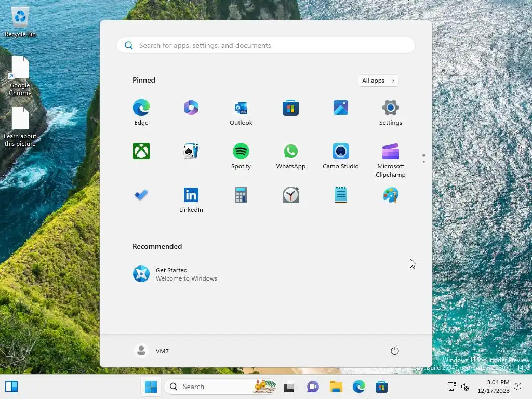Launch Spotify from pinned apps
The height and width of the screenshot is (399, 532).
(241, 156)
